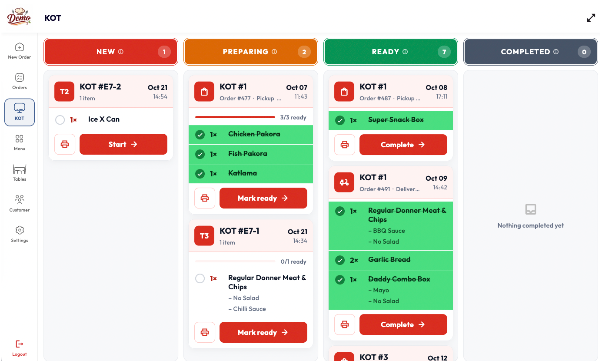Check the Ice X Can item
Viewport: 602px width, 364px height.
point(60,119)
